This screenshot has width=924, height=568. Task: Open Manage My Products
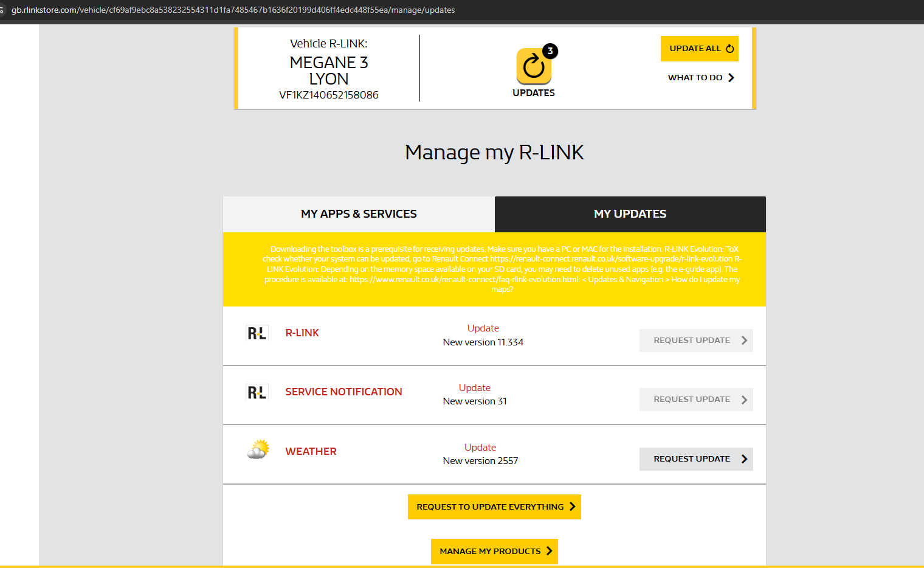pos(494,552)
